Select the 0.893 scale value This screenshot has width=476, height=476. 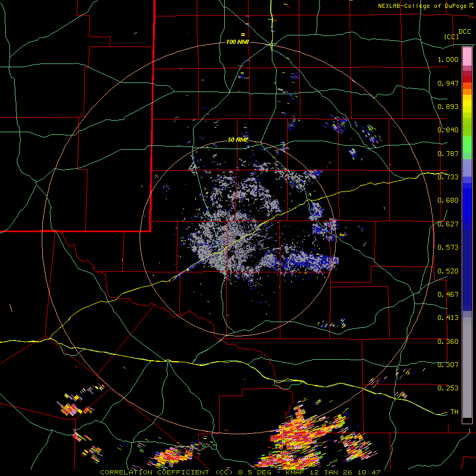(x=448, y=106)
